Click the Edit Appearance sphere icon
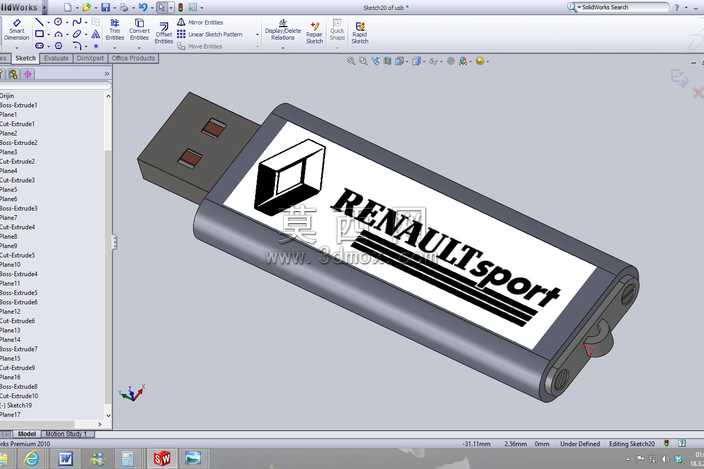Screen dimensions: 704x469 (x=451, y=61)
